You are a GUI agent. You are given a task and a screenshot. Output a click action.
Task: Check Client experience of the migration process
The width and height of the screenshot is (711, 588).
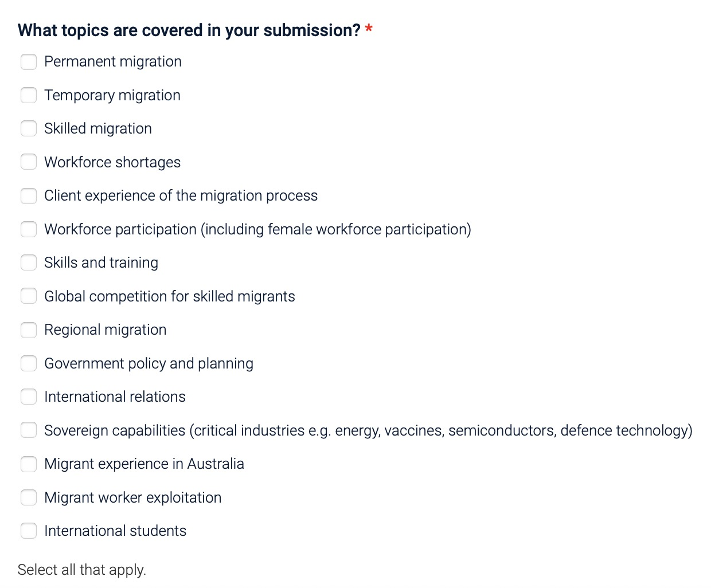(x=29, y=195)
